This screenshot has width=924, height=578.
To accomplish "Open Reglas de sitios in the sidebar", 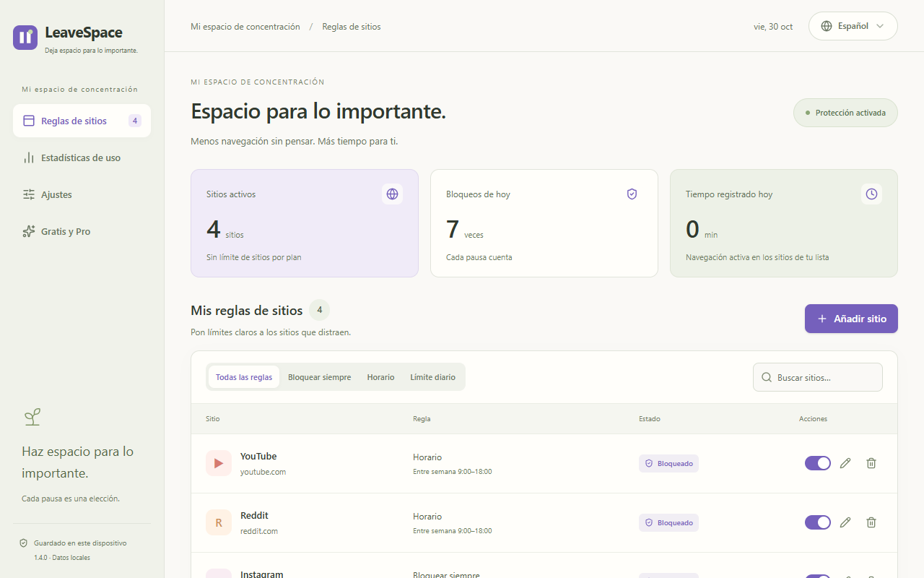I will pyautogui.click(x=82, y=121).
